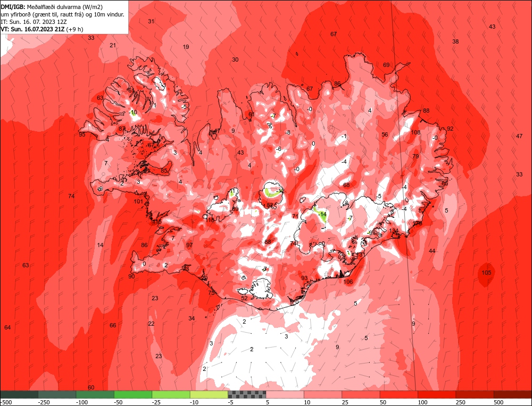Screen dimensions: 532x406
Task: Select the map value '52'
Action: [x=244, y=298]
